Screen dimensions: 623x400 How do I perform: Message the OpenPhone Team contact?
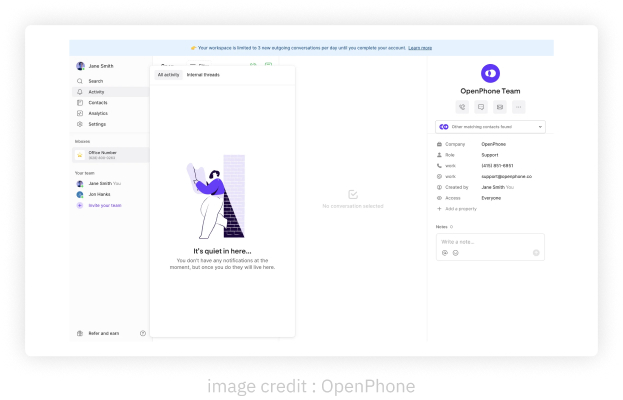[x=481, y=107]
